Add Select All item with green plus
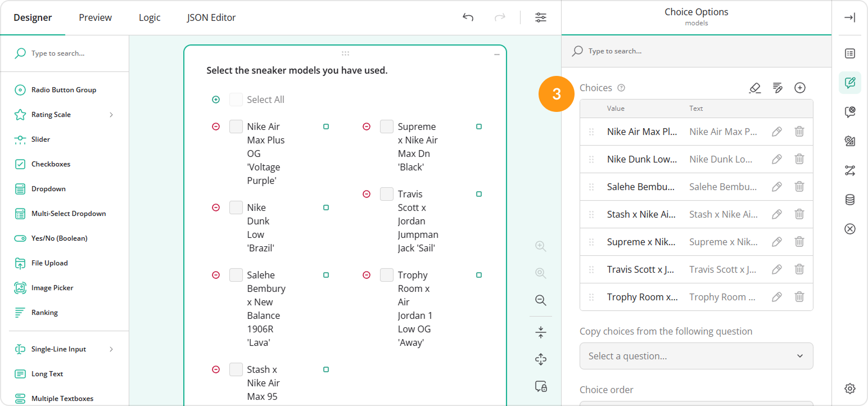The width and height of the screenshot is (868, 406). point(216,100)
